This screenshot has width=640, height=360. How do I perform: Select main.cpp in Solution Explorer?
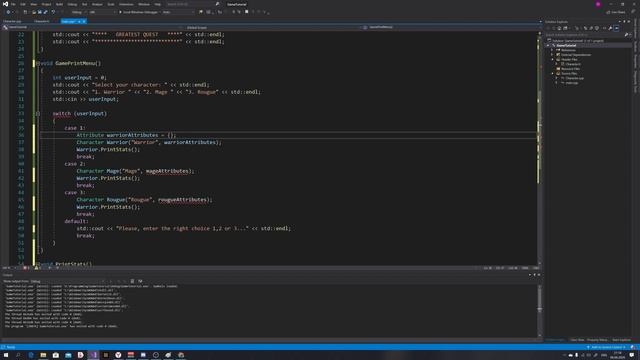click(x=571, y=83)
